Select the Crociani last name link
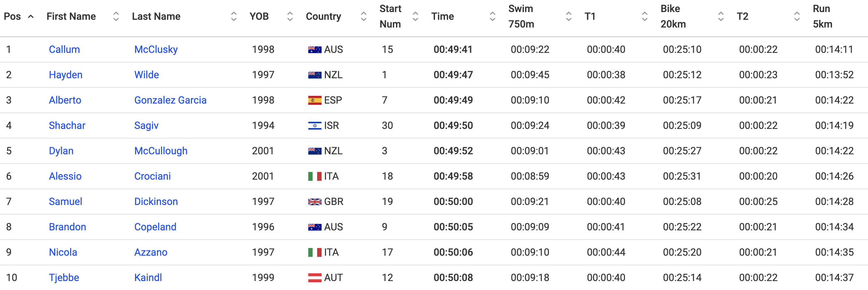This screenshot has width=868, height=290. tap(152, 176)
